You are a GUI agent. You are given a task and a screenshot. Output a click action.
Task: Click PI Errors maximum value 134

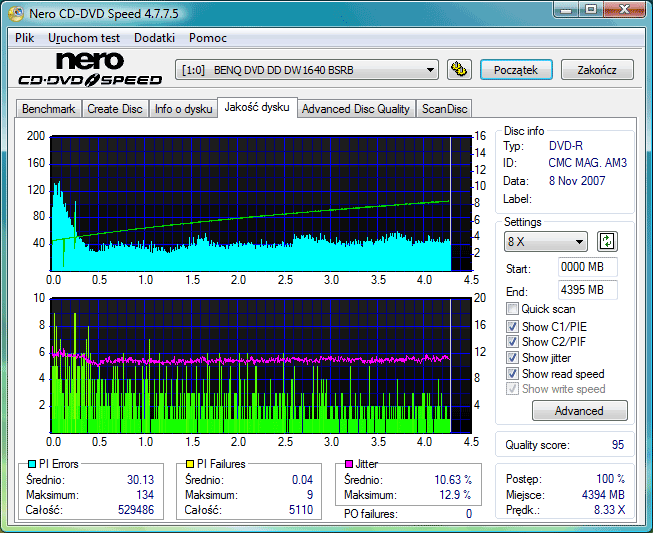click(x=145, y=495)
